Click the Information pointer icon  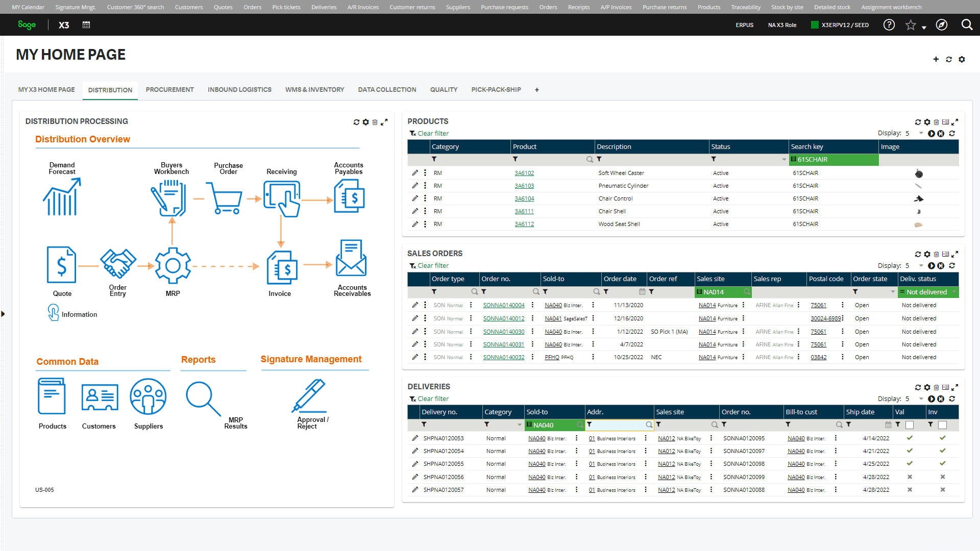tap(54, 312)
